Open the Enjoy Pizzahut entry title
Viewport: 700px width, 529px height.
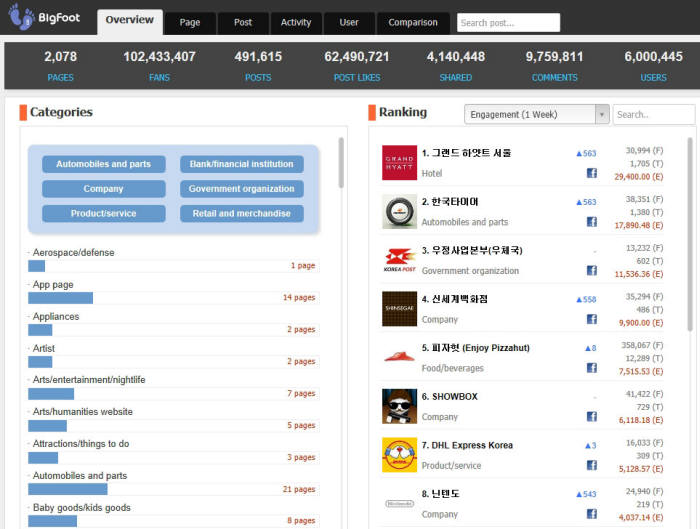(x=476, y=348)
